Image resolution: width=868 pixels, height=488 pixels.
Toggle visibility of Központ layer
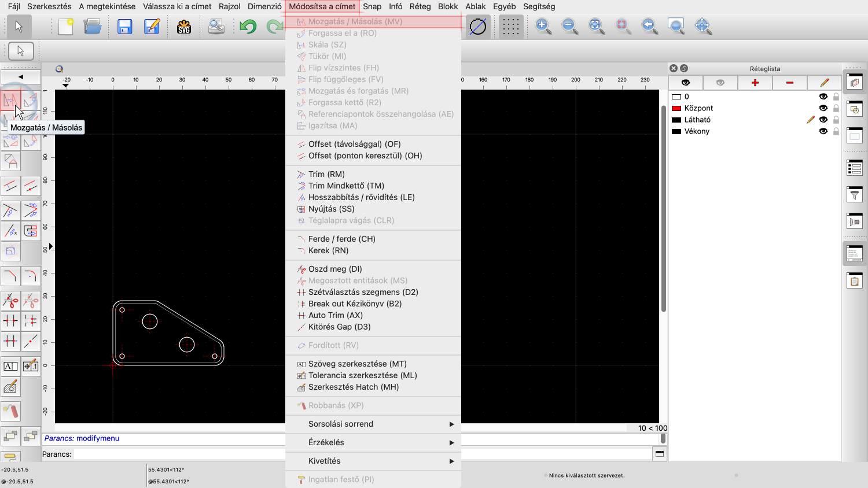tap(823, 108)
